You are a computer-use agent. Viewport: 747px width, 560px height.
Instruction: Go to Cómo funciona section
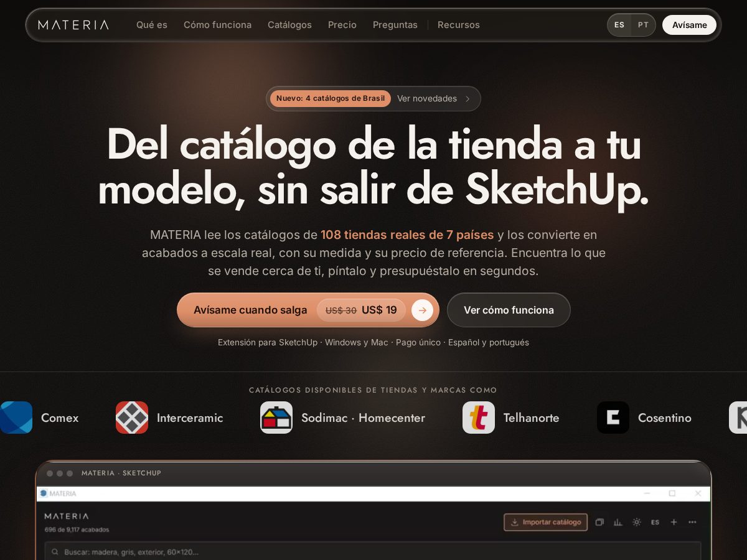(217, 25)
